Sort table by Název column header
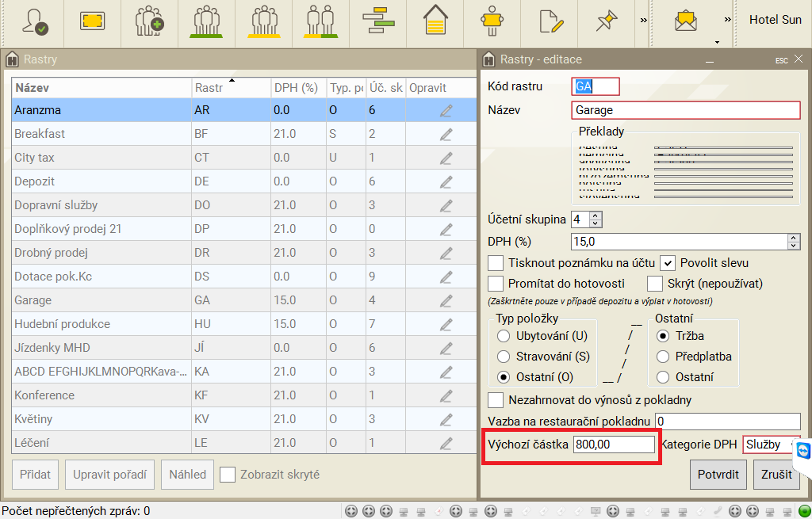This screenshot has width=812, height=519. (101, 88)
